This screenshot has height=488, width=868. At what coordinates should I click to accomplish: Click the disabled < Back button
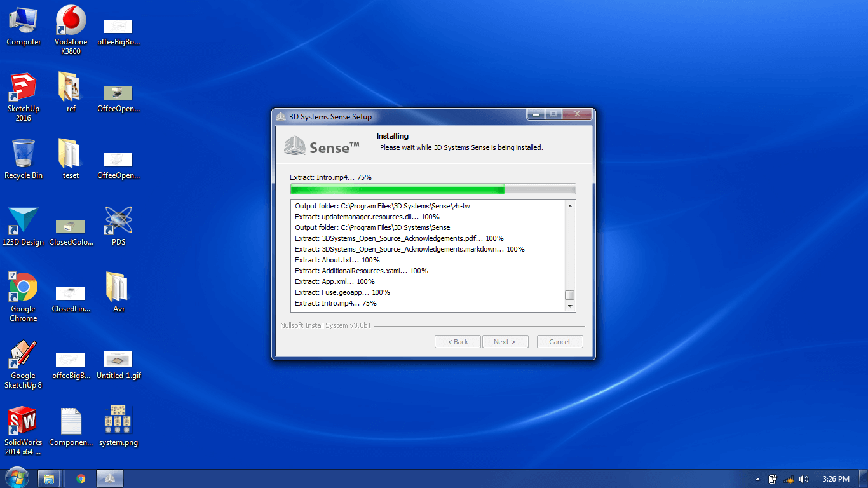click(458, 342)
